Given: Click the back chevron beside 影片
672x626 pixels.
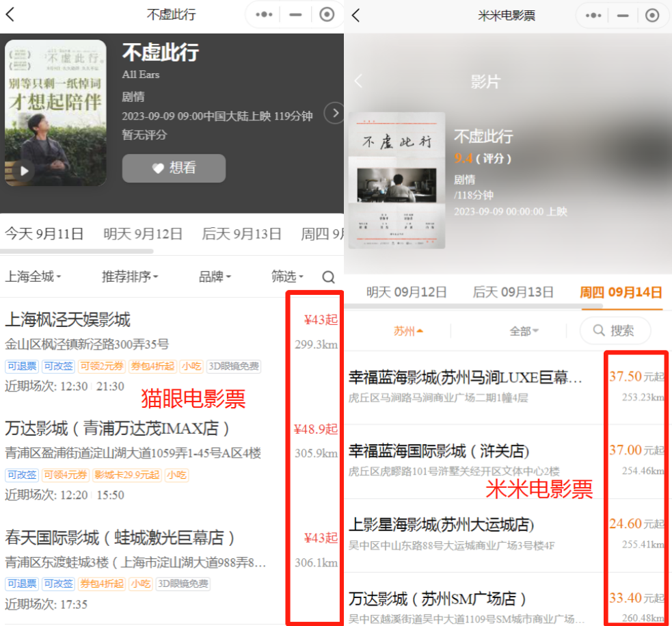Looking at the screenshot, I should (358, 81).
